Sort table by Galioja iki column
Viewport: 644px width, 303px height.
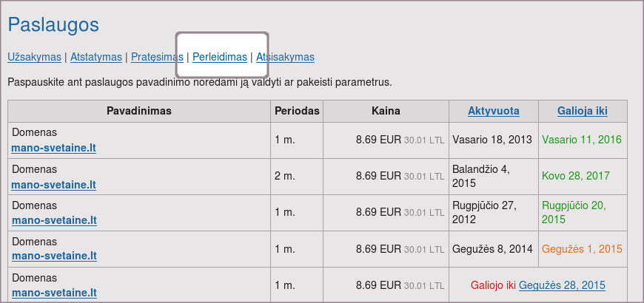click(x=583, y=111)
